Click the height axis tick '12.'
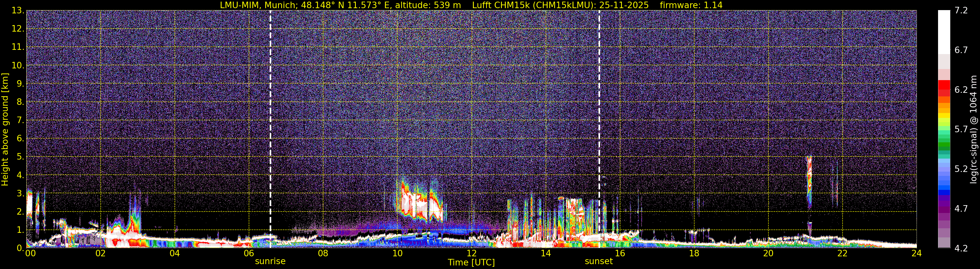Screen dimensions: 980x269 18,29
